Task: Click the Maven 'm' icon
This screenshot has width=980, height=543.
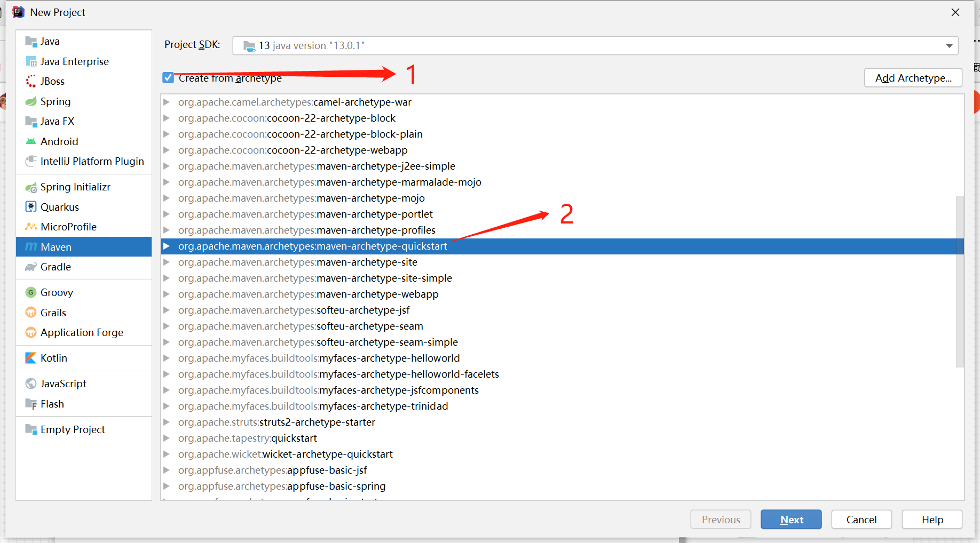Action: [x=31, y=247]
